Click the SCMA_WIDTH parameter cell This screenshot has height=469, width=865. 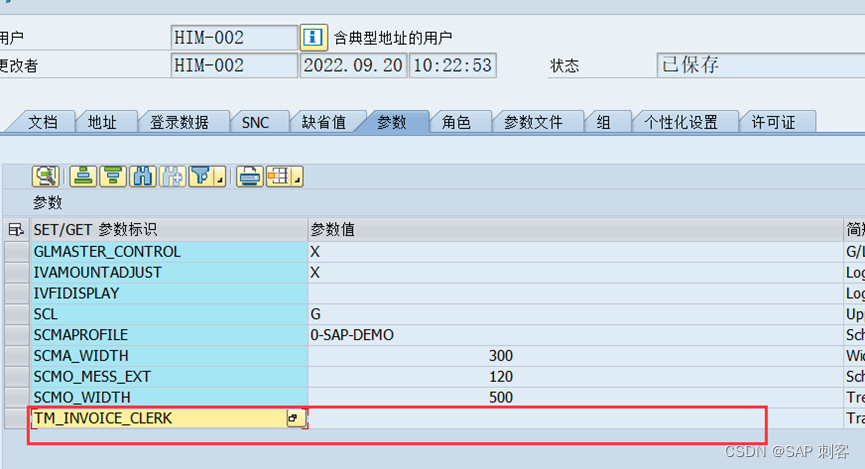pos(169,356)
